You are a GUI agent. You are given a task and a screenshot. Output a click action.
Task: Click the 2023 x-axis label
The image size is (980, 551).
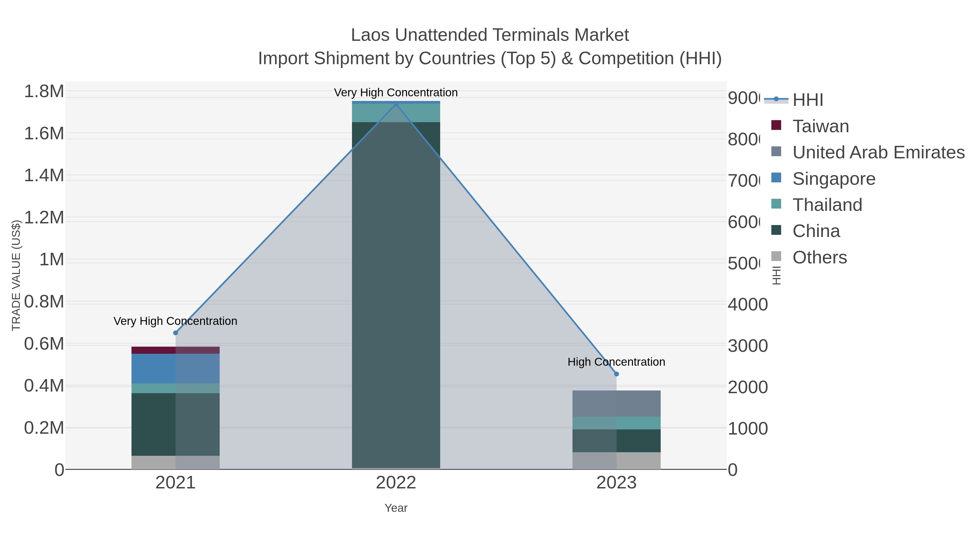[616, 482]
